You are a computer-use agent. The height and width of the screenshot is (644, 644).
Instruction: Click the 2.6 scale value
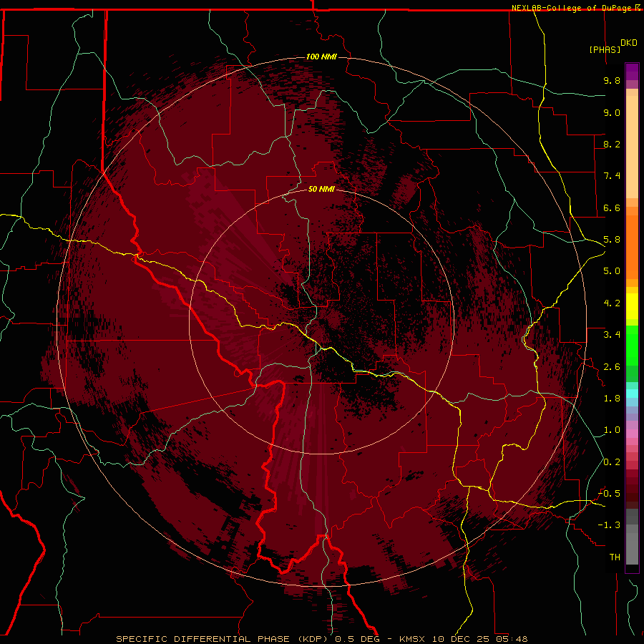click(x=612, y=367)
